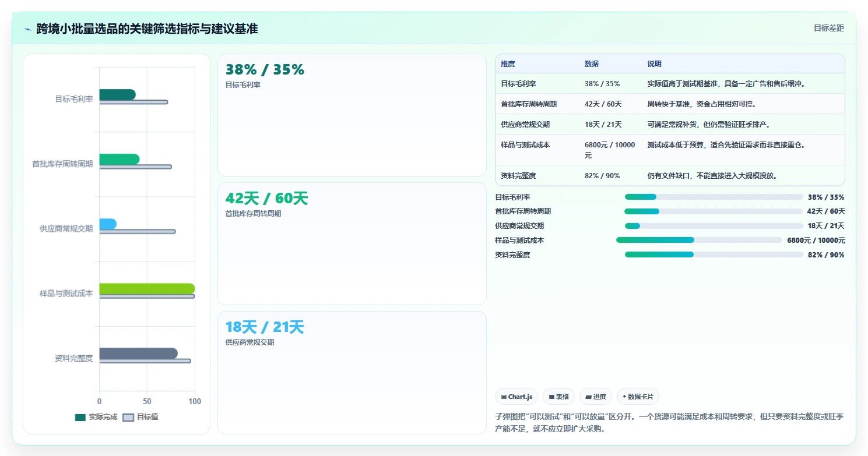Click the 样品与测试成本 progress bar
This screenshot has width=868, height=456.
pyautogui.click(x=699, y=240)
